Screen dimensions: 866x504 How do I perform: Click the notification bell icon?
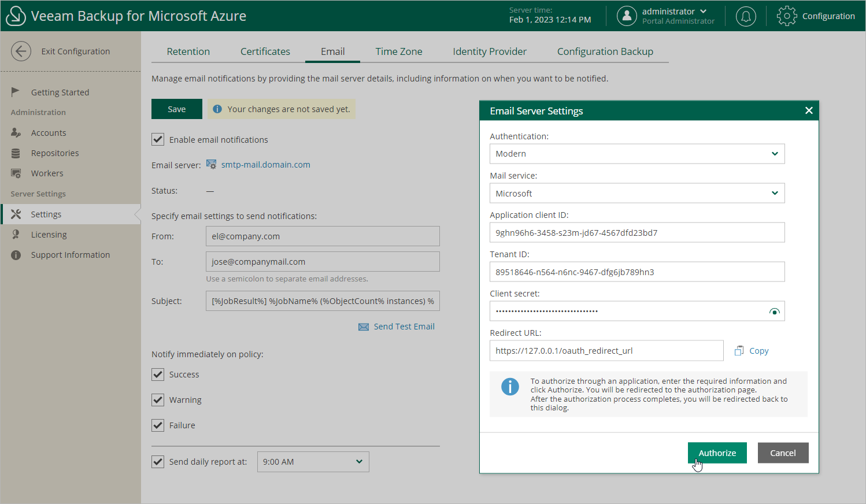click(746, 16)
